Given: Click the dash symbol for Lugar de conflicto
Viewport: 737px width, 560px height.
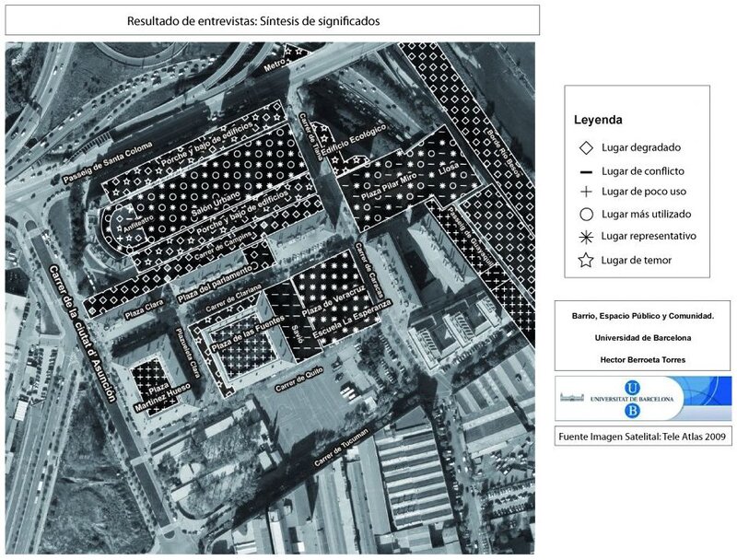Looking at the screenshot, I should (x=585, y=170).
